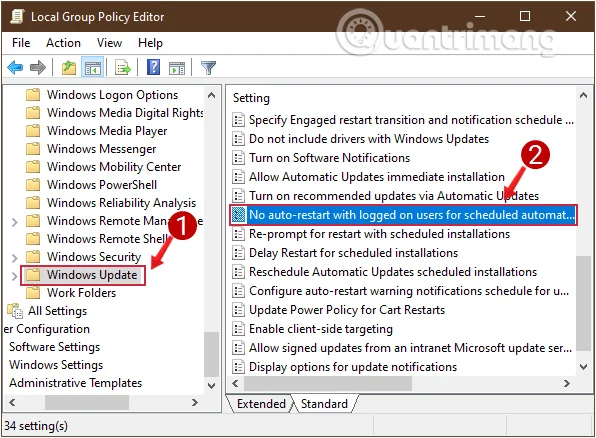Click the Up one level folder icon

pyautogui.click(x=69, y=68)
